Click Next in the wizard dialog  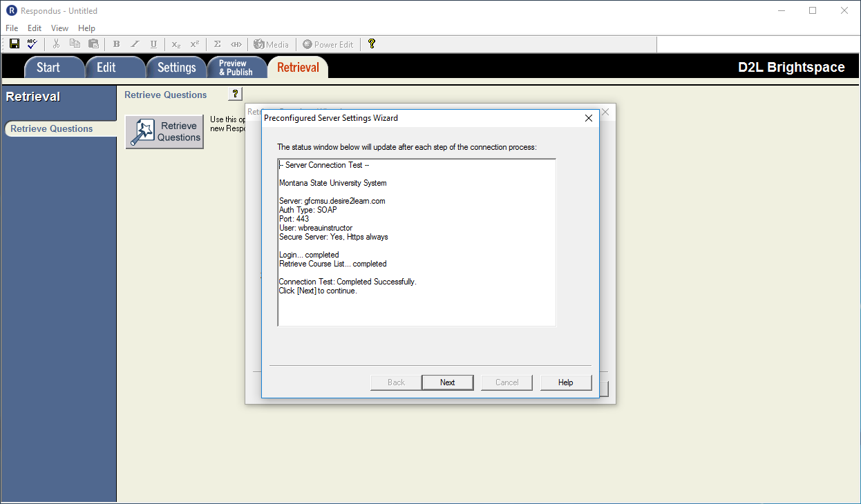[x=448, y=382]
